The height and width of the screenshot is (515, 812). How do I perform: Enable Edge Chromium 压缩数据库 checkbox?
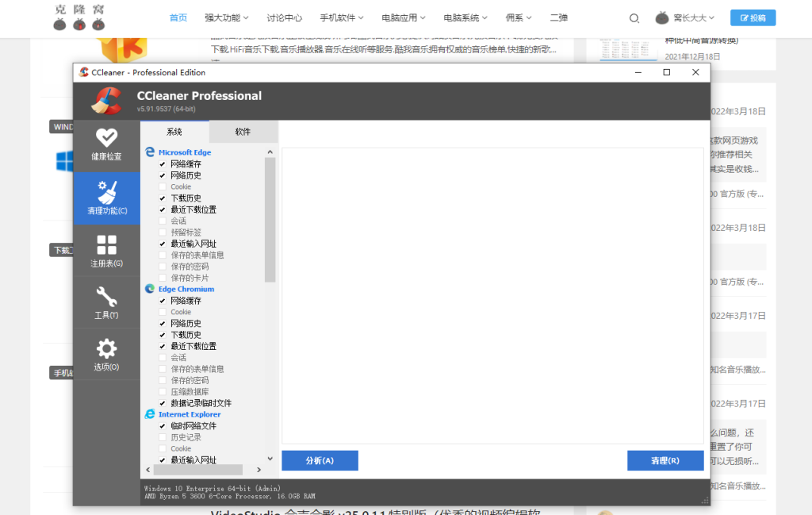[162, 392]
